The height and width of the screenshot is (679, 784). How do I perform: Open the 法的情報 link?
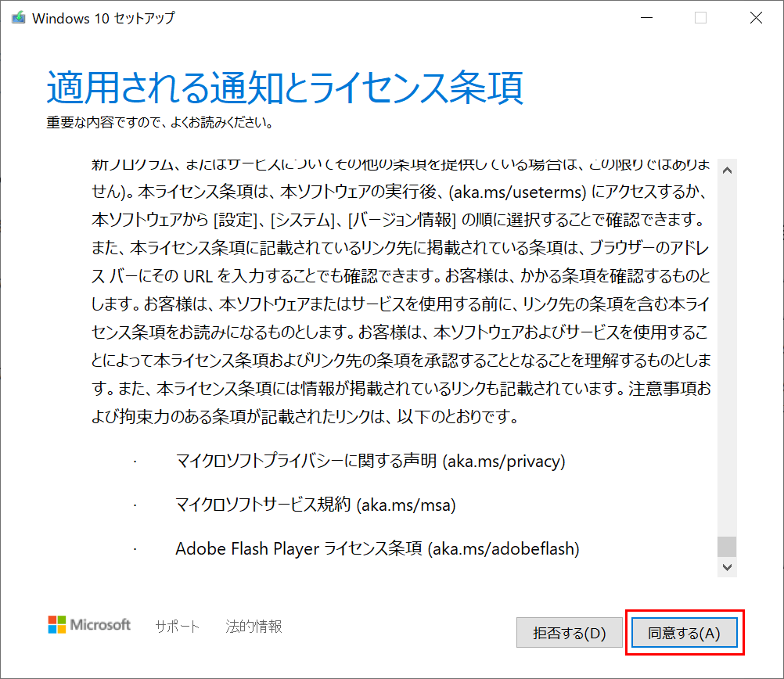(x=254, y=626)
